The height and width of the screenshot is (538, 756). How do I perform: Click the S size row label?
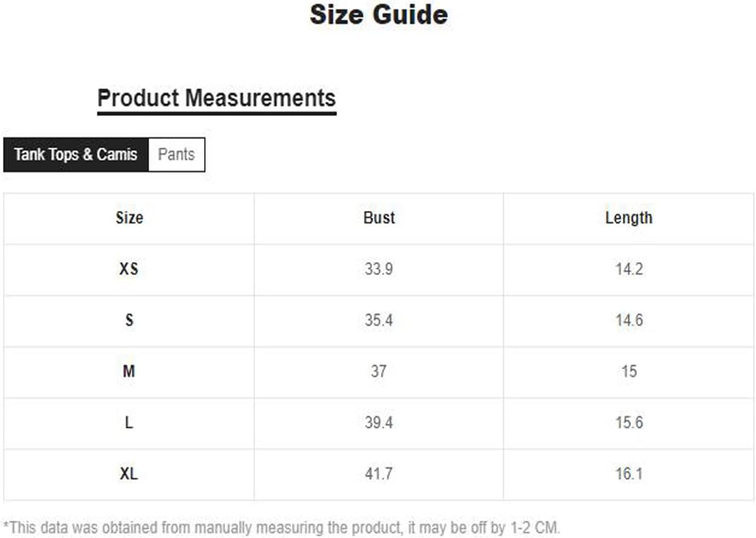pos(129,320)
